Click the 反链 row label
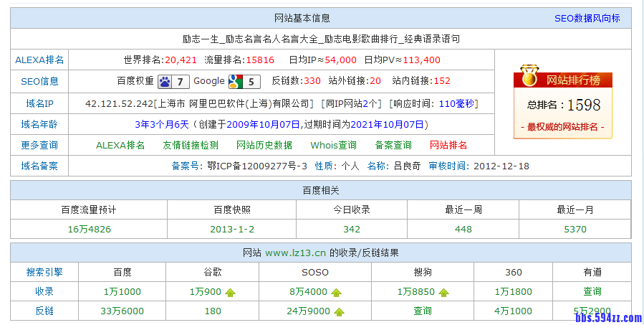The height and width of the screenshot is (325, 644). (x=44, y=311)
